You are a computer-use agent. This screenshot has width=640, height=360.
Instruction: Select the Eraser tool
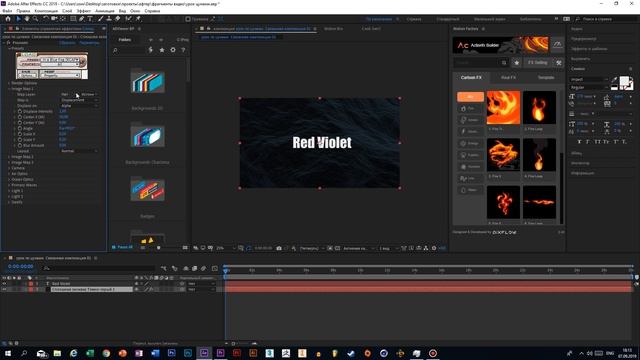pyautogui.click(x=118, y=19)
